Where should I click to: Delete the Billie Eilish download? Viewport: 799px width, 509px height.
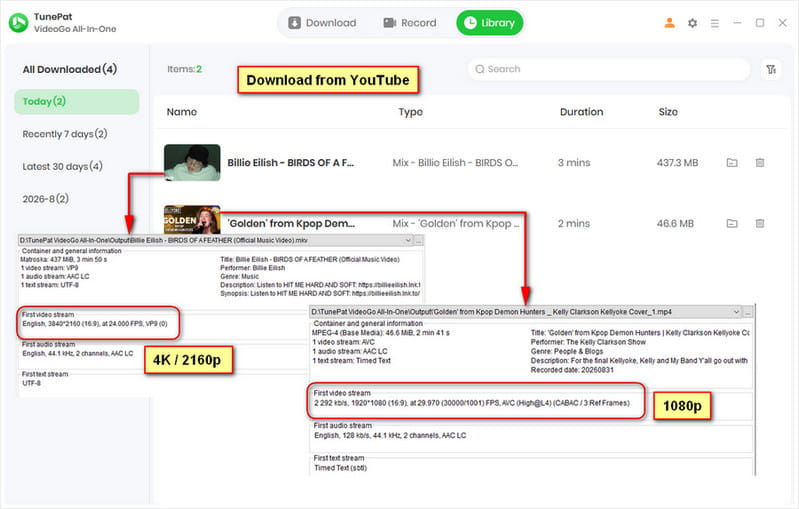(x=760, y=163)
